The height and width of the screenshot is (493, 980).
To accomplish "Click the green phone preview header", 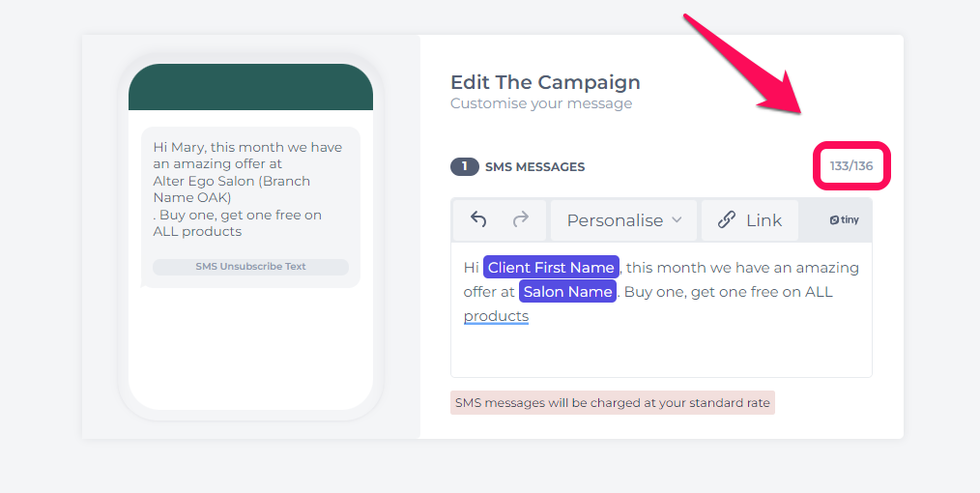I will (250, 87).
